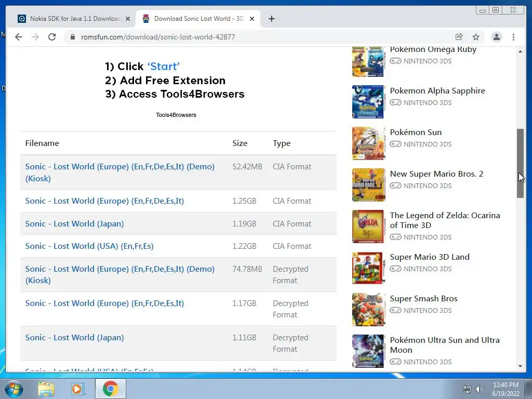Open Pokémon Ultra Sun and Ultra Moon title

pos(445,345)
